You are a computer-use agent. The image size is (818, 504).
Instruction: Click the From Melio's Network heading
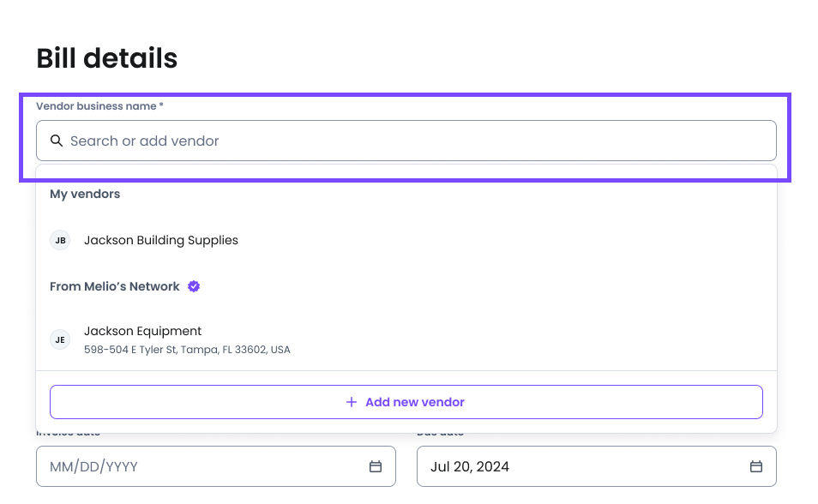tap(115, 286)
